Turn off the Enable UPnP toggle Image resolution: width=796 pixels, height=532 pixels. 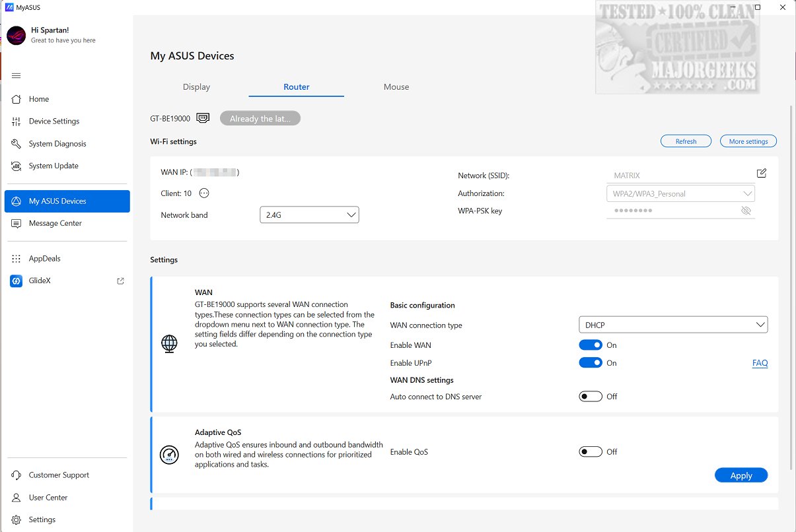pyautogui.click(x=591, y=363)
